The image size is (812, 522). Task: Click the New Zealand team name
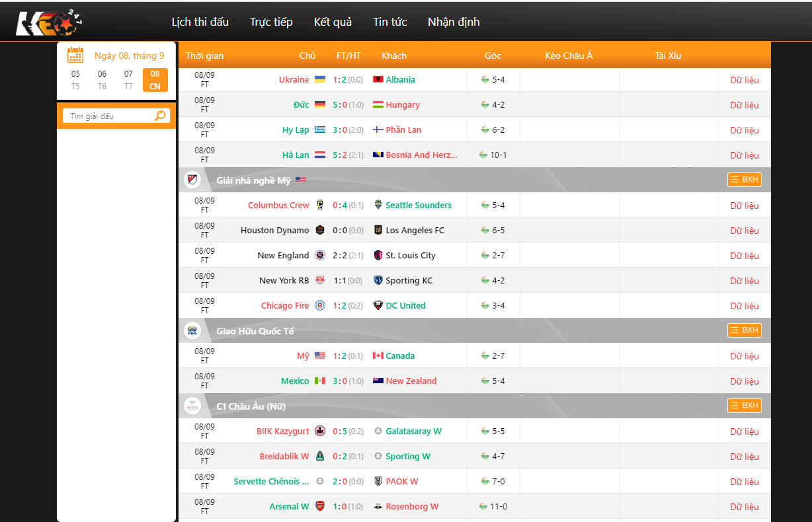[411, 381]
